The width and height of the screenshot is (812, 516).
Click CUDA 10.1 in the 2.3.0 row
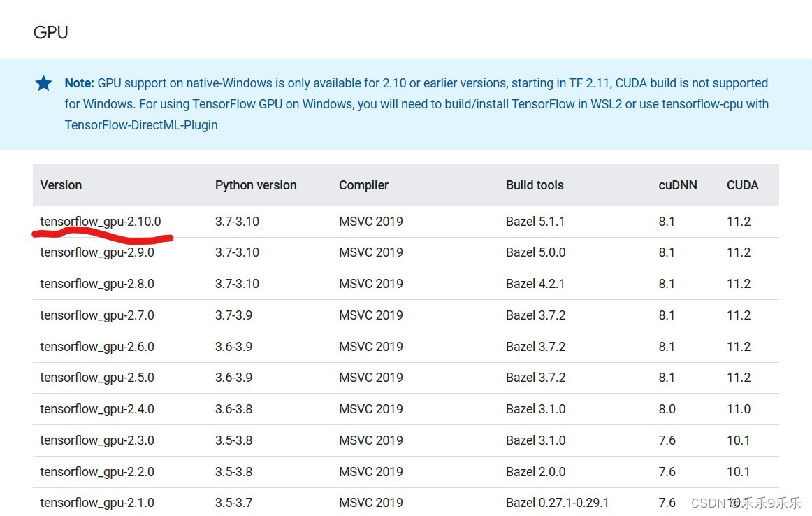(x=739, y=440)
